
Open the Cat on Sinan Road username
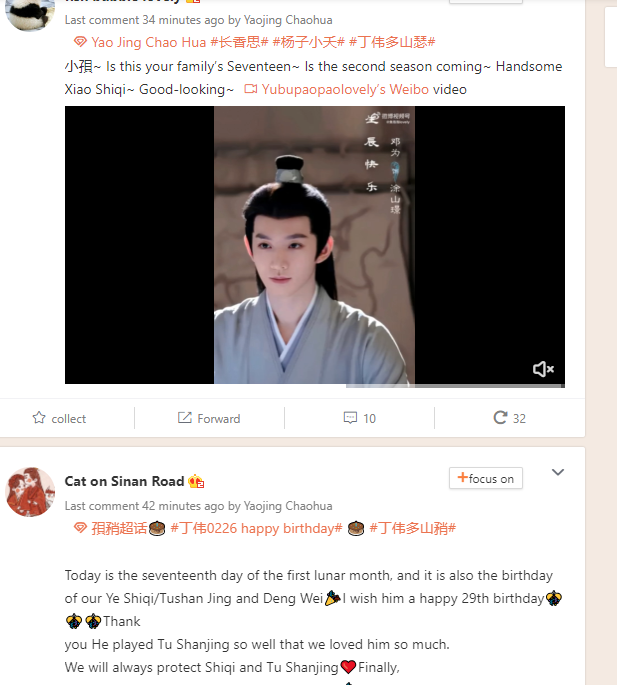(124, 481)
